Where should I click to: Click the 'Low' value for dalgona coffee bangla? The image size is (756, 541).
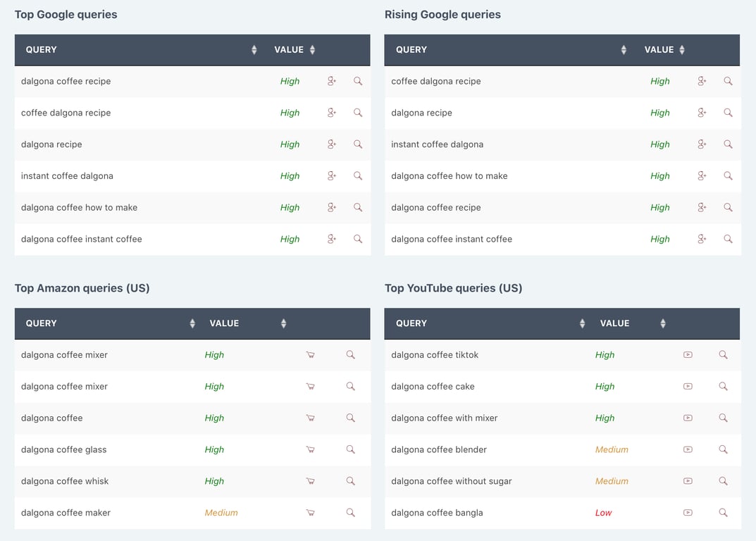(603, 513)
